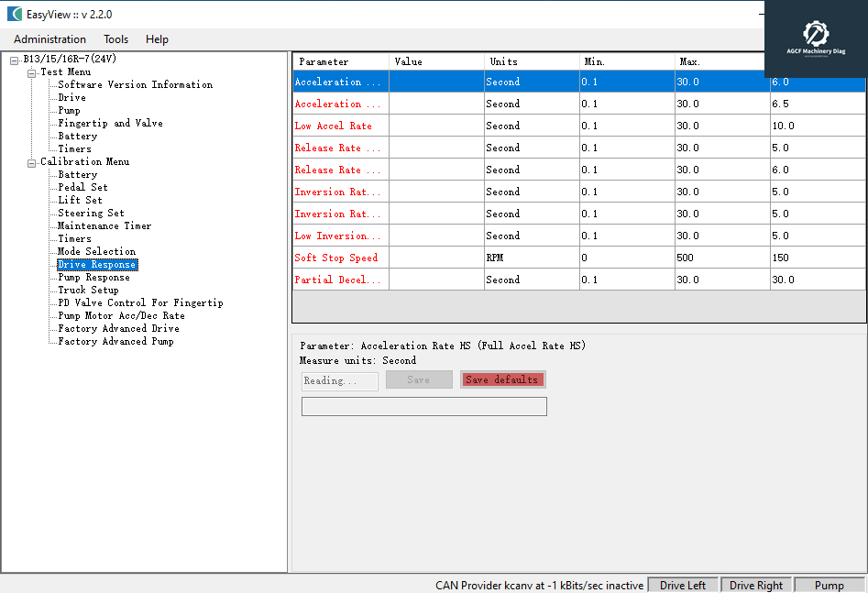This screenshot has height=593, width=868.
Task: Select the Soft Stop Speed parameter row
Action: pos(336,258)
